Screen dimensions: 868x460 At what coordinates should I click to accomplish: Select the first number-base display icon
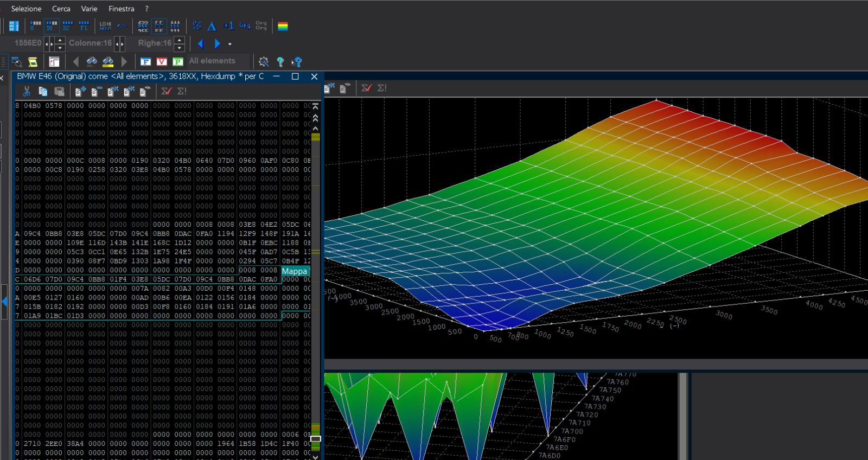coord(143,25)
